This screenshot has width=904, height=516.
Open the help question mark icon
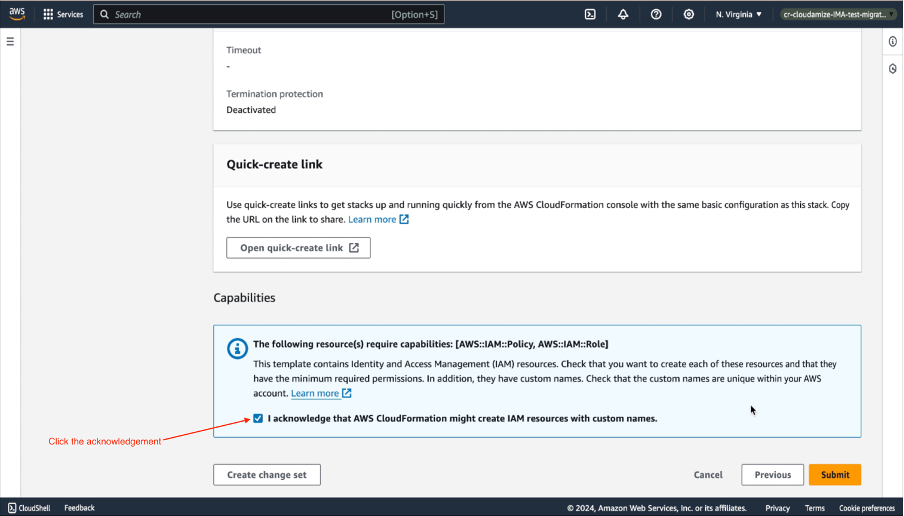pos(656,15)
